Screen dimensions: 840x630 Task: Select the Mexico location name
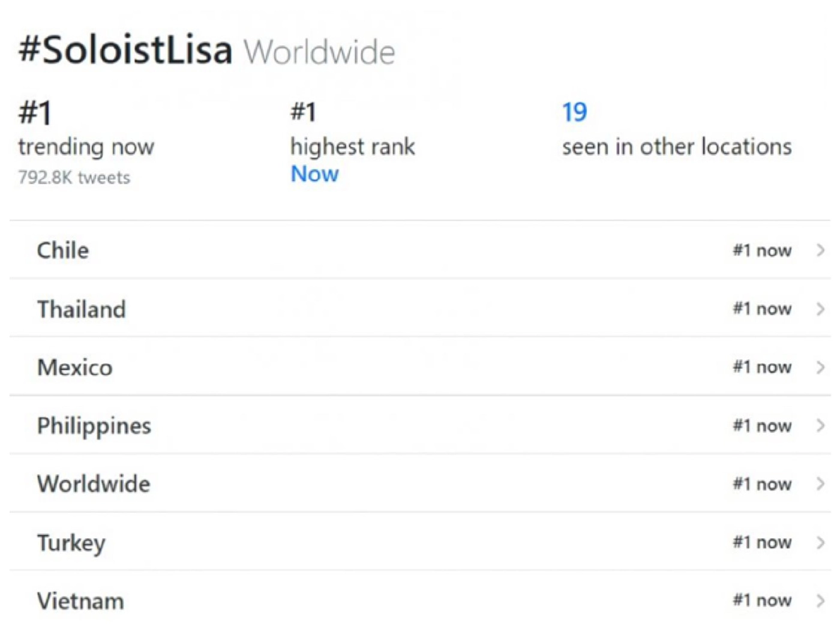click(75, 367)
